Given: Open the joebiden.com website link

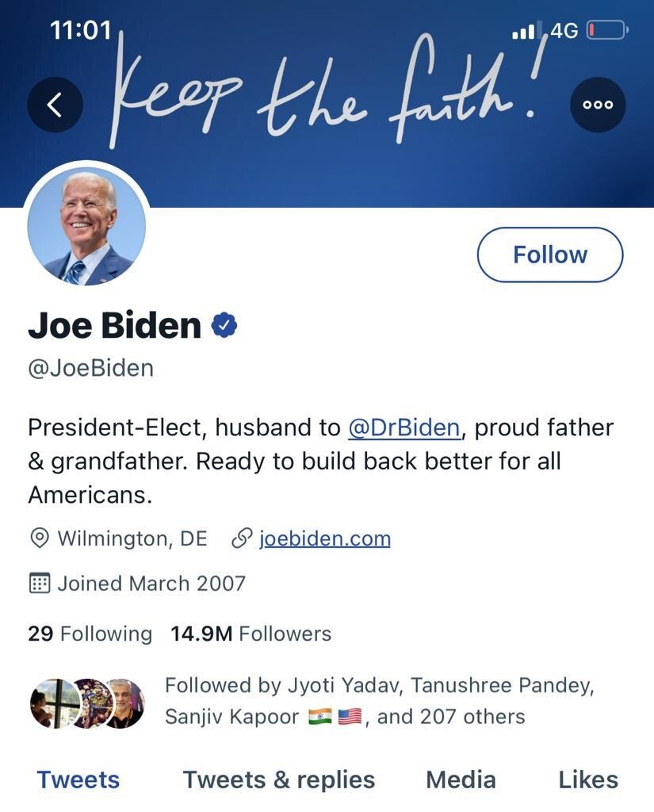Looking at the screenshot, I should pyautogui.click(x=325, y=539).
